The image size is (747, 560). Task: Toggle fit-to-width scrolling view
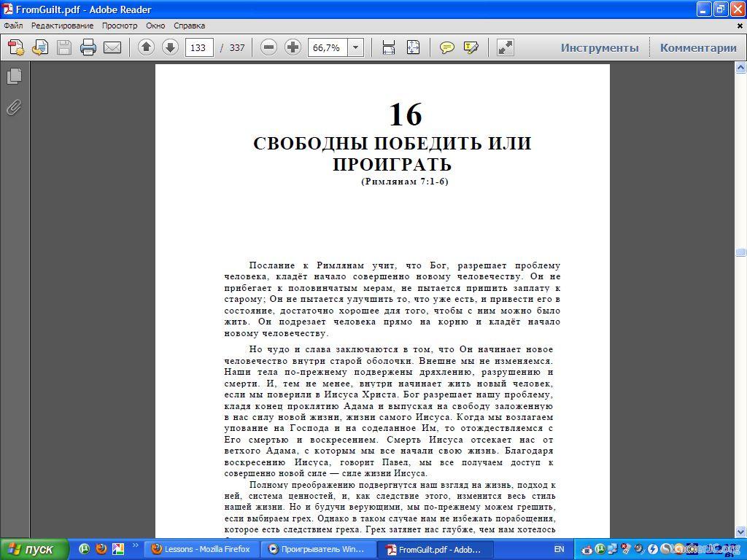pos(389,48)
